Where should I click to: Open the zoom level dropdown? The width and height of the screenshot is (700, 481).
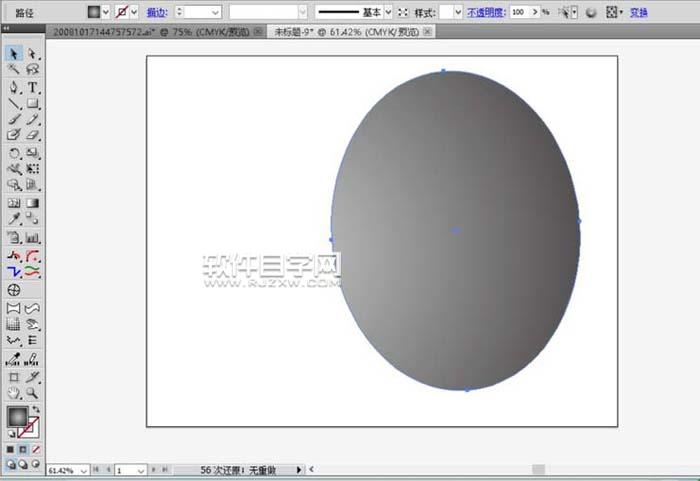pyautogui.click(x=83, y=471)
